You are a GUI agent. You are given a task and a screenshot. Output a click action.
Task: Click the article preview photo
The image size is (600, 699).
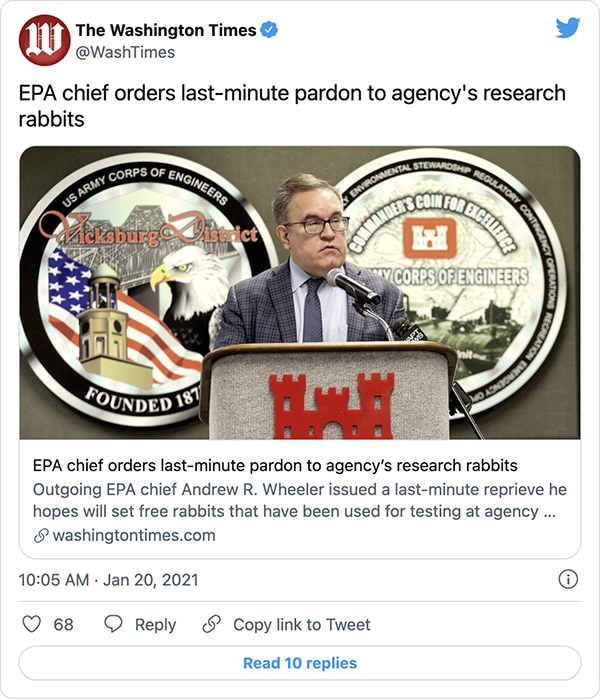[300, 293]
